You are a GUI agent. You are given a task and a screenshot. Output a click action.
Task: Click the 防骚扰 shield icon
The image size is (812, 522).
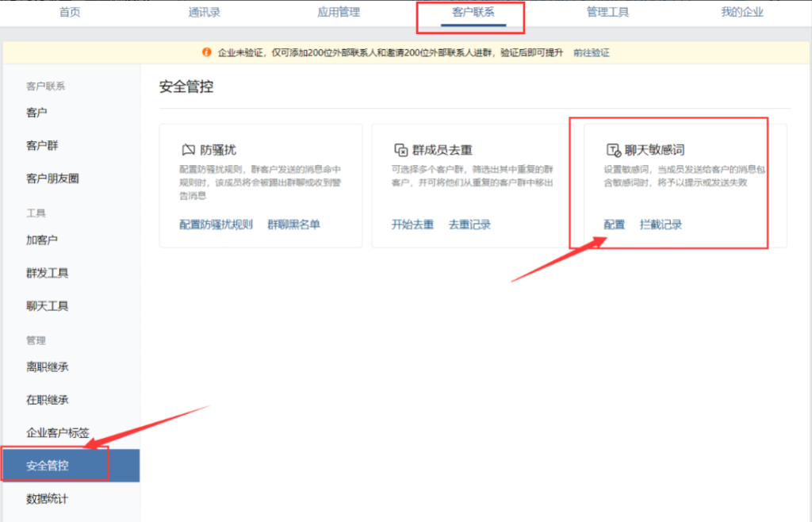[188, 150]
